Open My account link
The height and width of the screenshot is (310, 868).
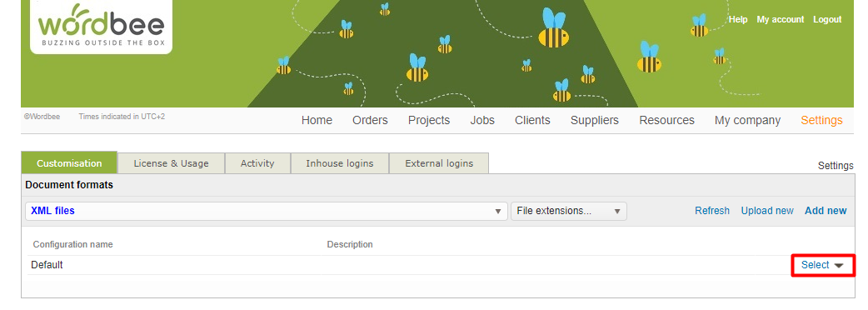[x=780, y=19]
